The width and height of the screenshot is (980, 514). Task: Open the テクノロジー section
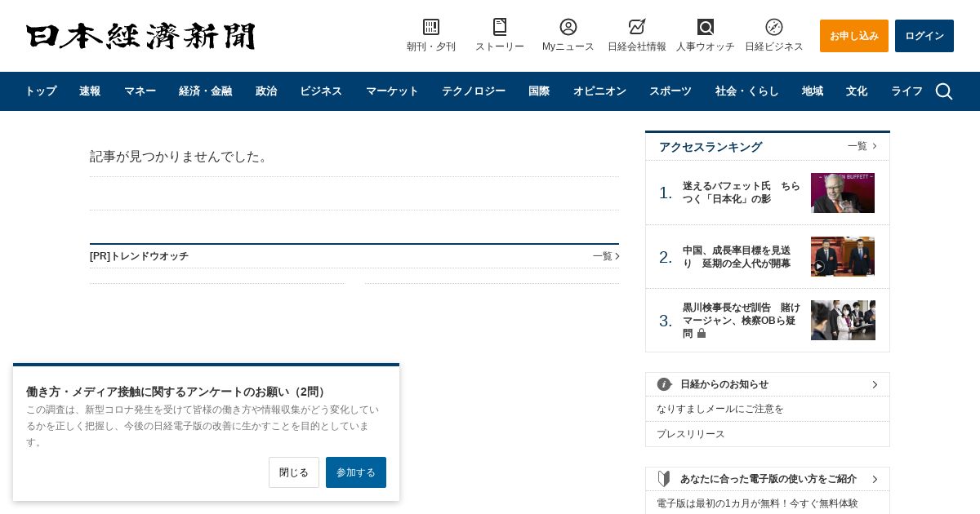tap(474, 91)
